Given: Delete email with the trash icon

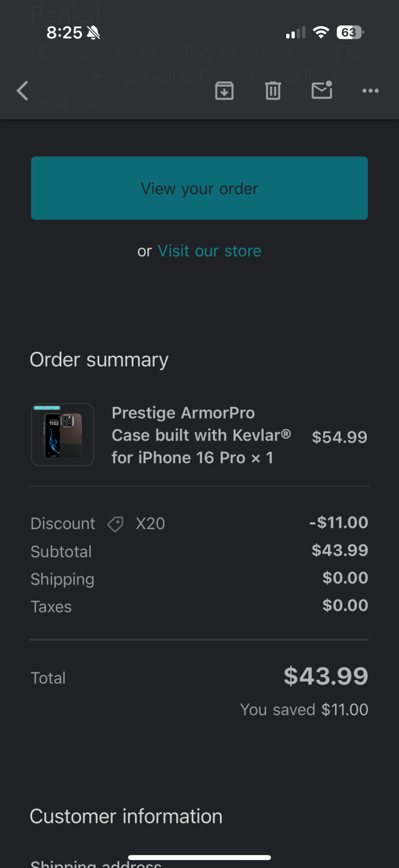Looking at the screenshot, I should [x=273, y=91].
